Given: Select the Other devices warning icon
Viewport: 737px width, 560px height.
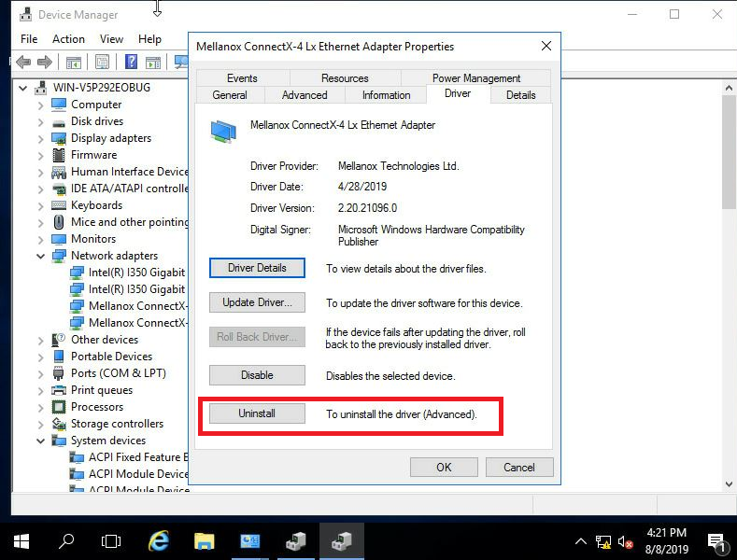Looking at the screenshot, I should click(59, 339).
